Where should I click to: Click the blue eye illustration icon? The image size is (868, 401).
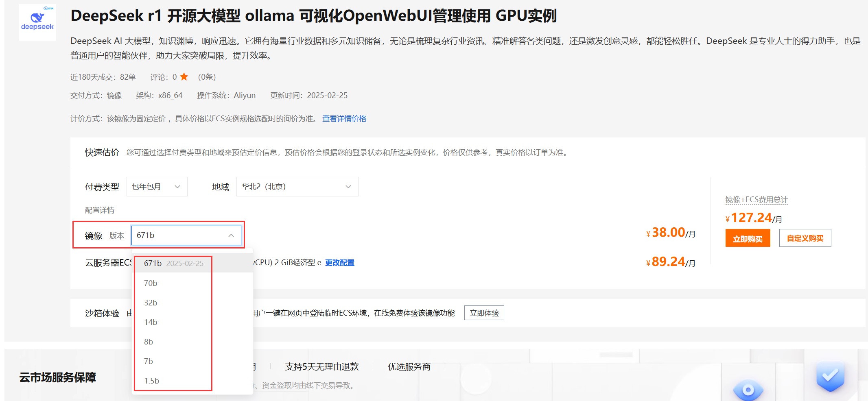pyautogui.click(x=748, y=390)
